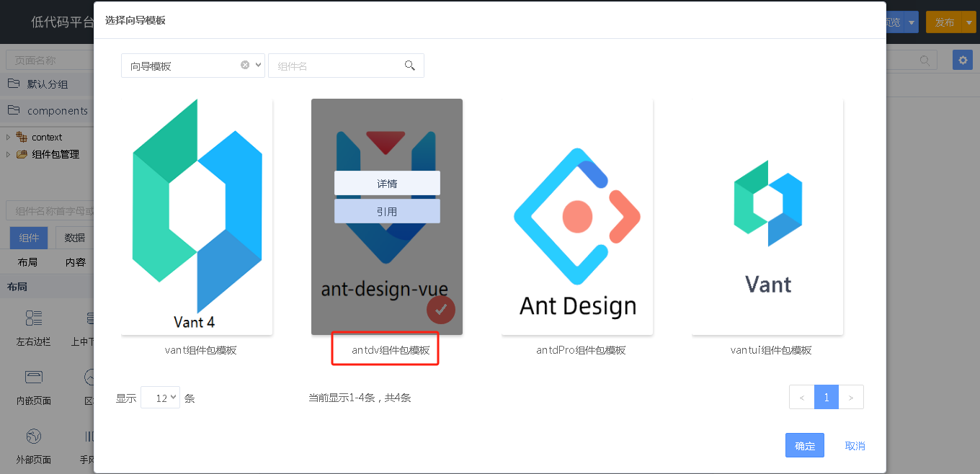
Task: Open the 向导模板 type dropdown
Action: coord(259,65)
